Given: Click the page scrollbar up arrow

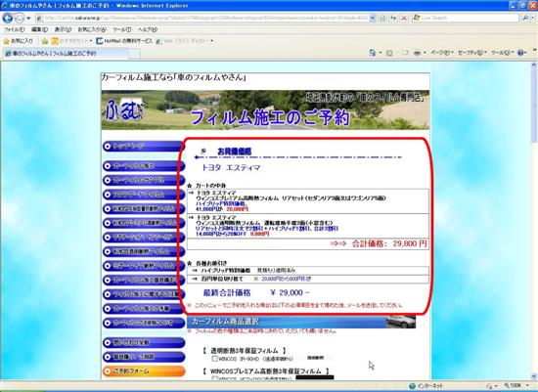Looking at the screenshot, I should (x=534, y=65).
